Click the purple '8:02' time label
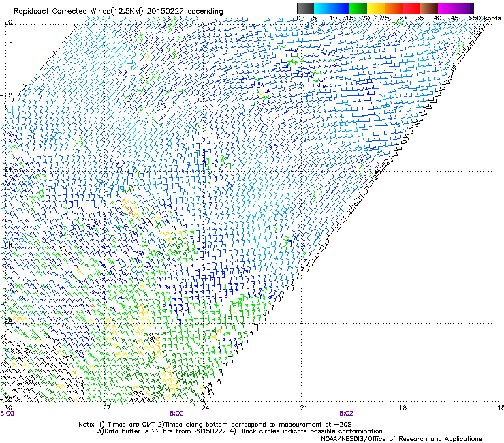Image resolution: width=504 pixels, height=443 pixels. click(346, 414)
